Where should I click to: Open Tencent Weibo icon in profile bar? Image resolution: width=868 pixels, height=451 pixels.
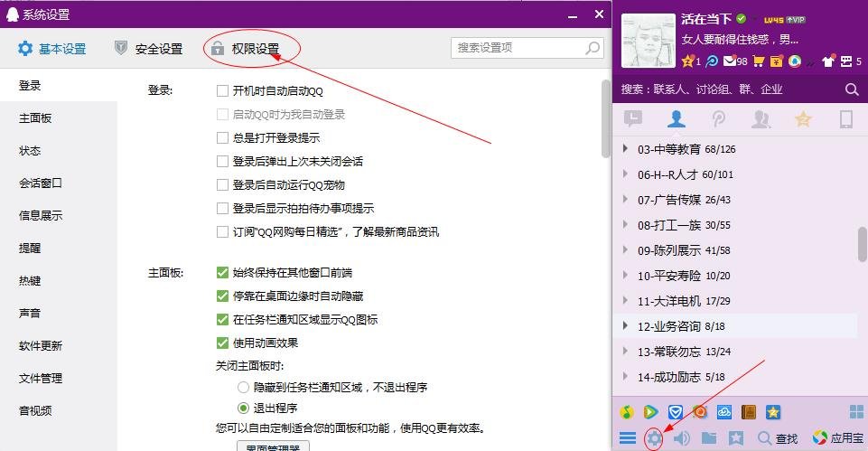[712, 61]
